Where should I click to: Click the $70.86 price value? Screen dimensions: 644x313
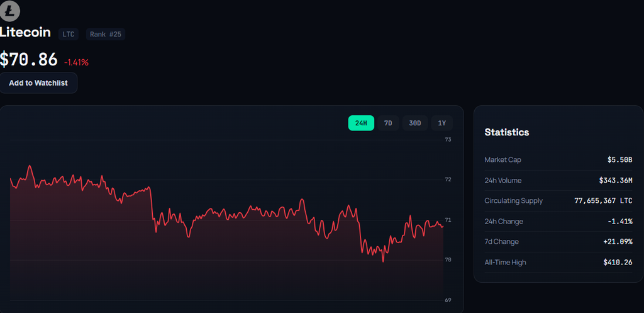(28, 60)
